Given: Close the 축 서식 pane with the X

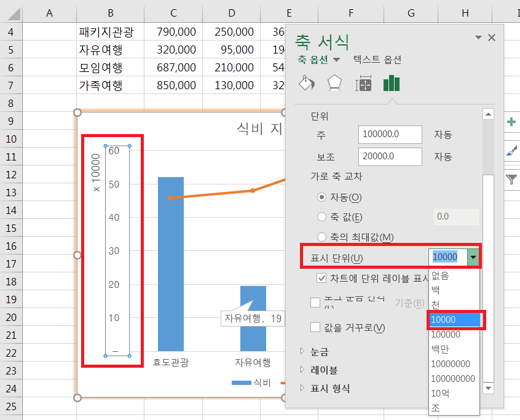Looking at the screenshot, I should [492, 38].
